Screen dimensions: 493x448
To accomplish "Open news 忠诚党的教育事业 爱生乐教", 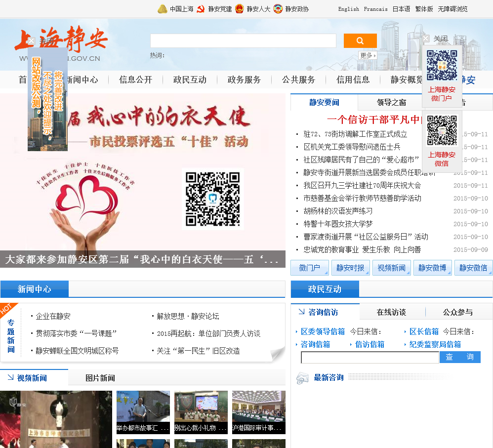I will tap(362, 249).
